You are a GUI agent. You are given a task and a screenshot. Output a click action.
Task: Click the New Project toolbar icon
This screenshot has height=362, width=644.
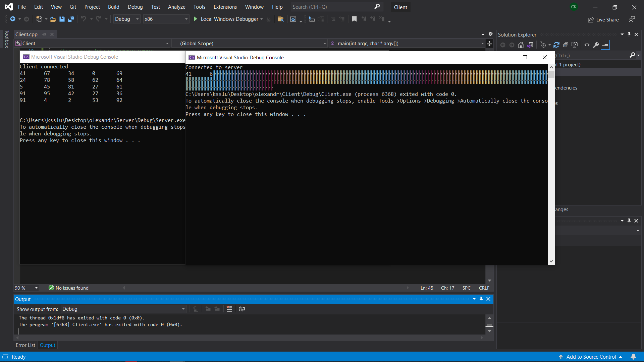click(x=39, y=19)
